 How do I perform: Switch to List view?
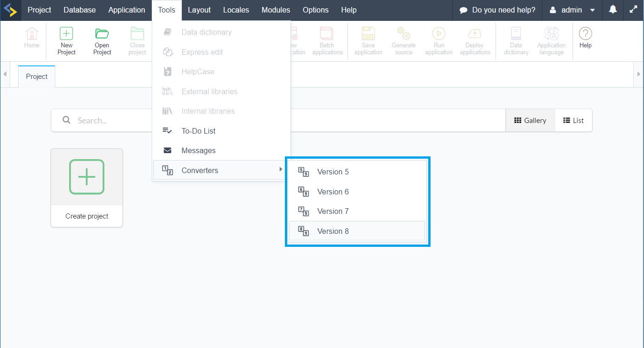(x=573, y=121)
